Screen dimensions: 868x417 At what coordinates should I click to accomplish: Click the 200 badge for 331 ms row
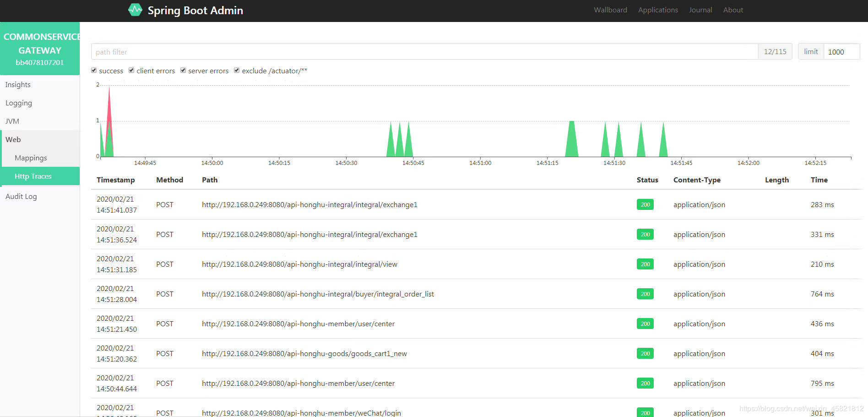click(x=645, y=234)
